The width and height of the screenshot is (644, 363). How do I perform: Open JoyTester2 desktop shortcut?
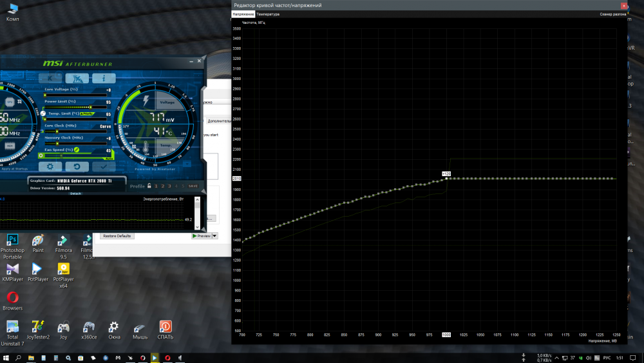38,329
